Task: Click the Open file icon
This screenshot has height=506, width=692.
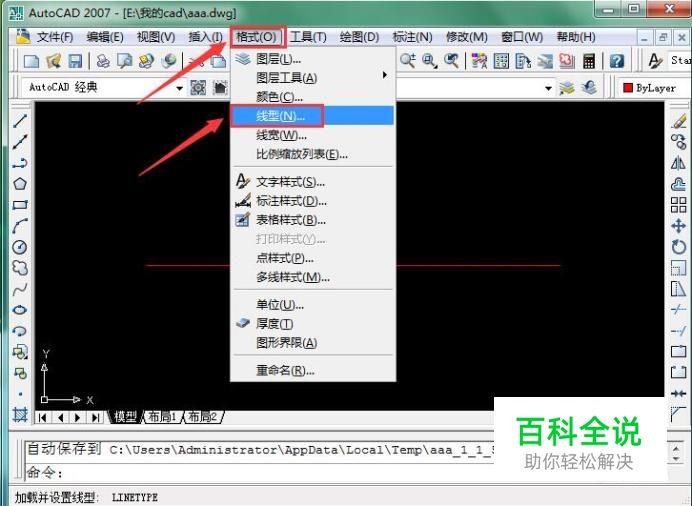Action: [53, 61]
